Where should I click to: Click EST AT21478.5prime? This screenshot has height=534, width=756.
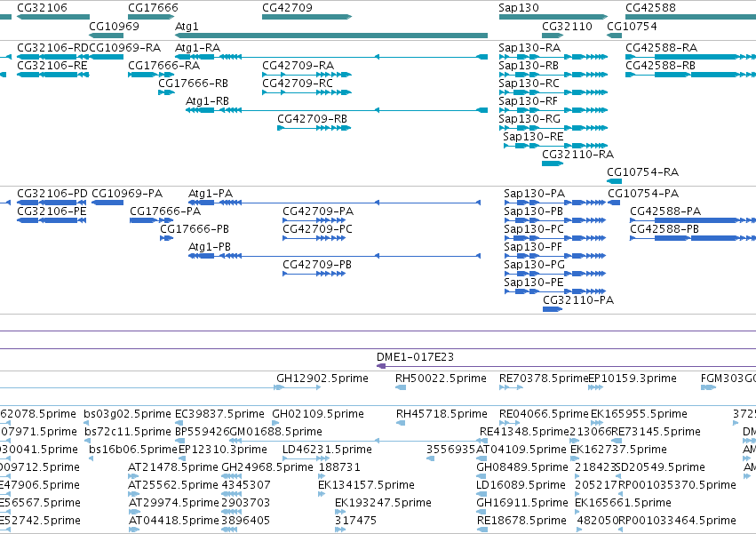[133, 476]
